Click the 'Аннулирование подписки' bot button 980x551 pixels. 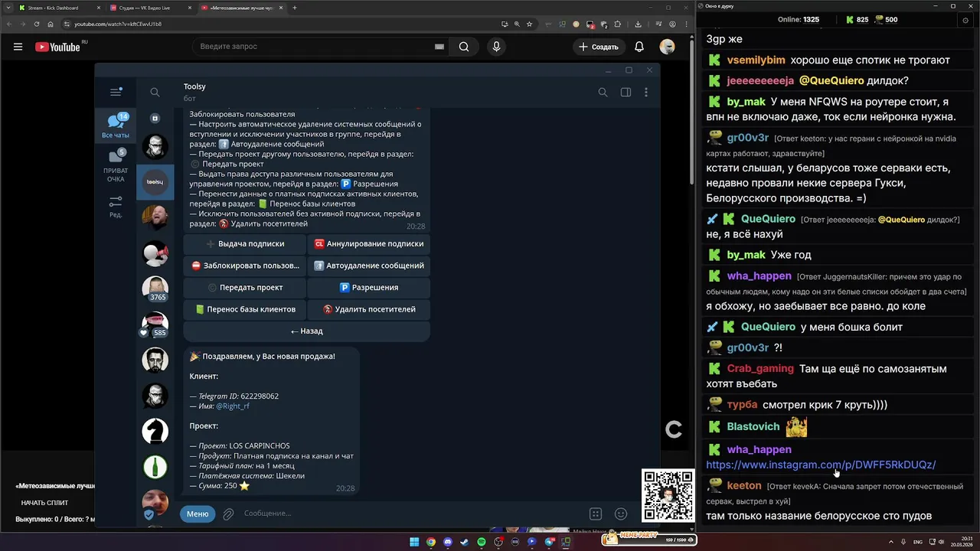point(368,244)
